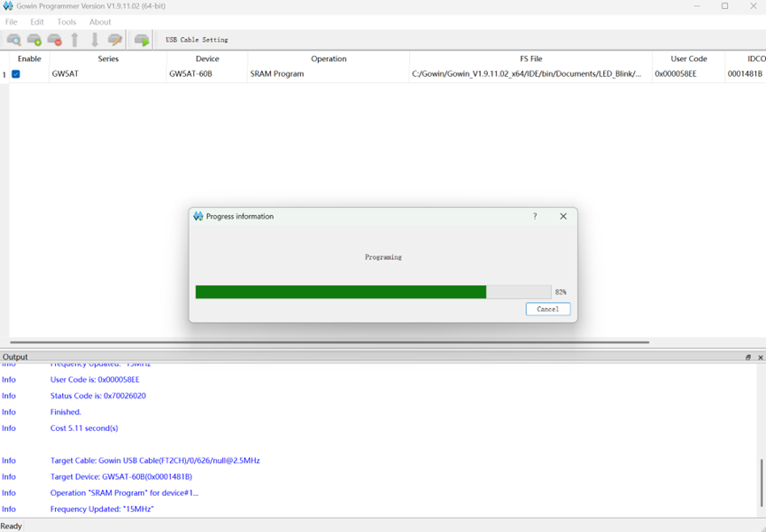The height and width of the screenshot is (532, 766).
Task: Select the GW5AT-60B device cell
Action: 207,73
